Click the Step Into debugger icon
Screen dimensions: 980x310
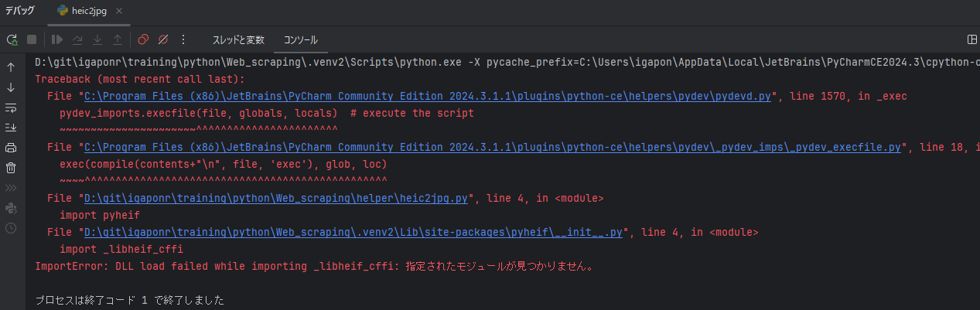[x=97, y=39]
